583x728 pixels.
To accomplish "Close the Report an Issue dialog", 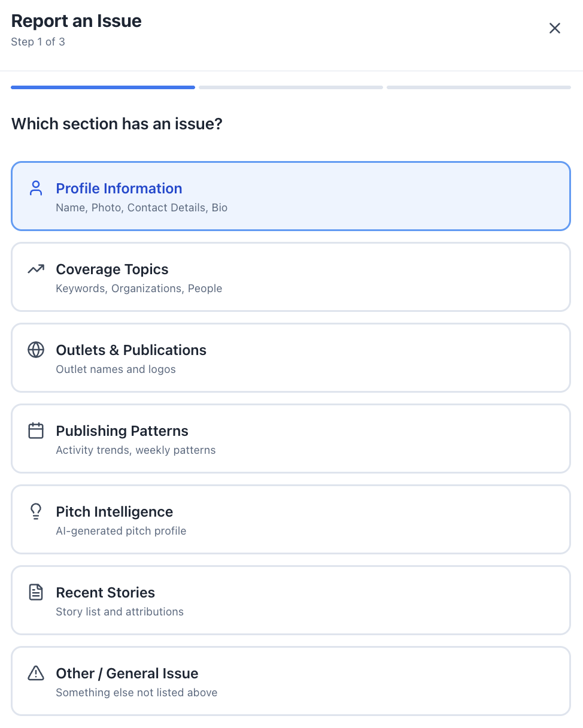I will [x=555, y=28].
